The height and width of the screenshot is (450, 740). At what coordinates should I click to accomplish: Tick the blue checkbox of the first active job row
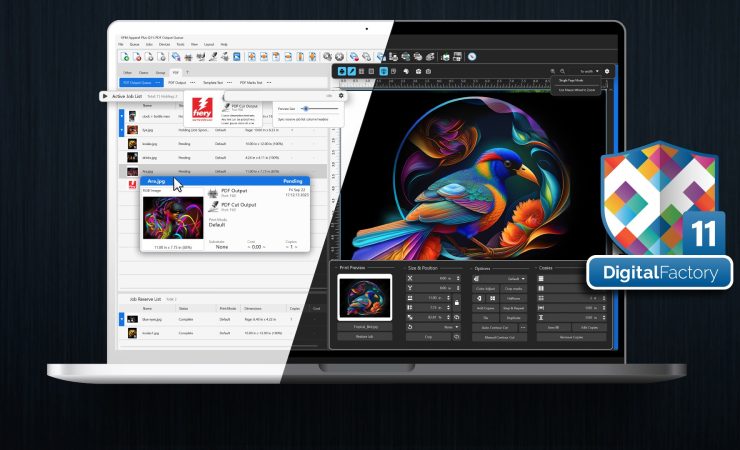tap(121, 116)
